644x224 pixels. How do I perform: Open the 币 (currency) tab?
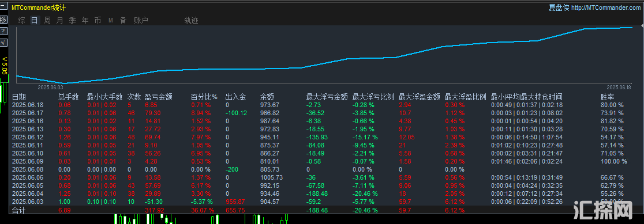98,21
